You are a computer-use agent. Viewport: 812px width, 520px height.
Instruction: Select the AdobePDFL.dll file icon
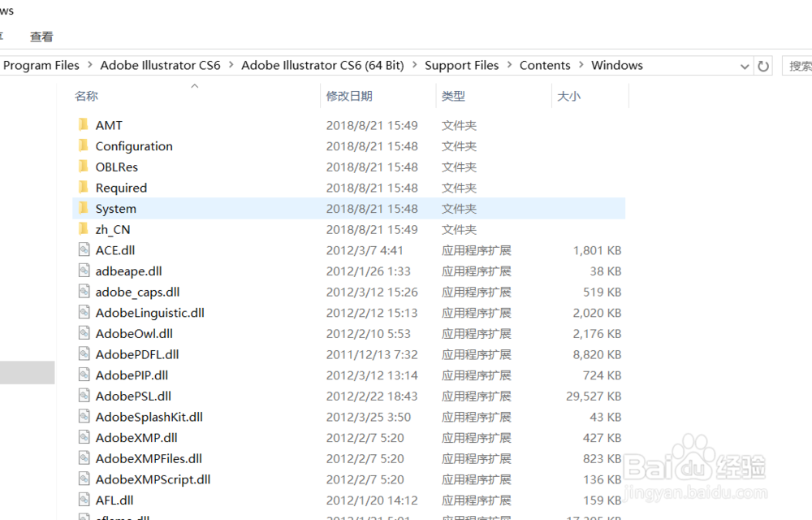[x=84, y=353]
